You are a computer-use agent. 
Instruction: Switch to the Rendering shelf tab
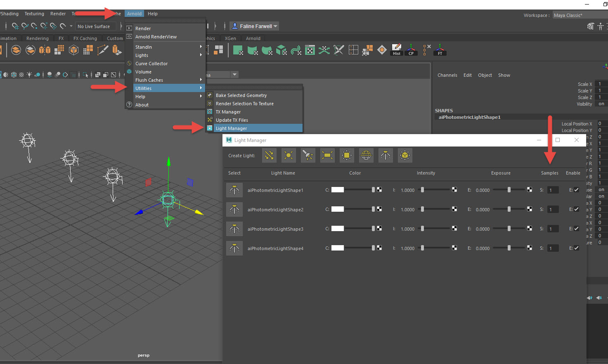(x=38, y=38)
